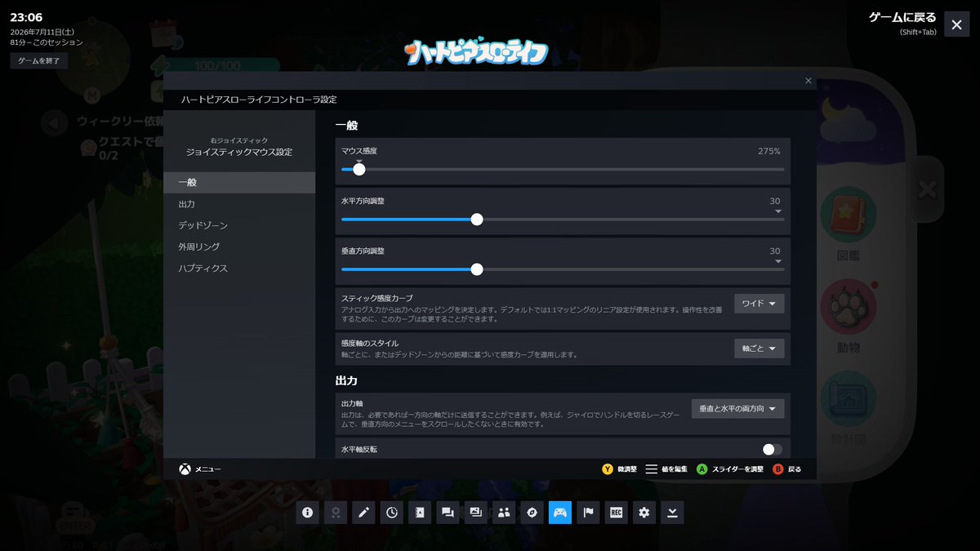Click the ジョイスティックマウス設定 heading

tap(239, 152)
